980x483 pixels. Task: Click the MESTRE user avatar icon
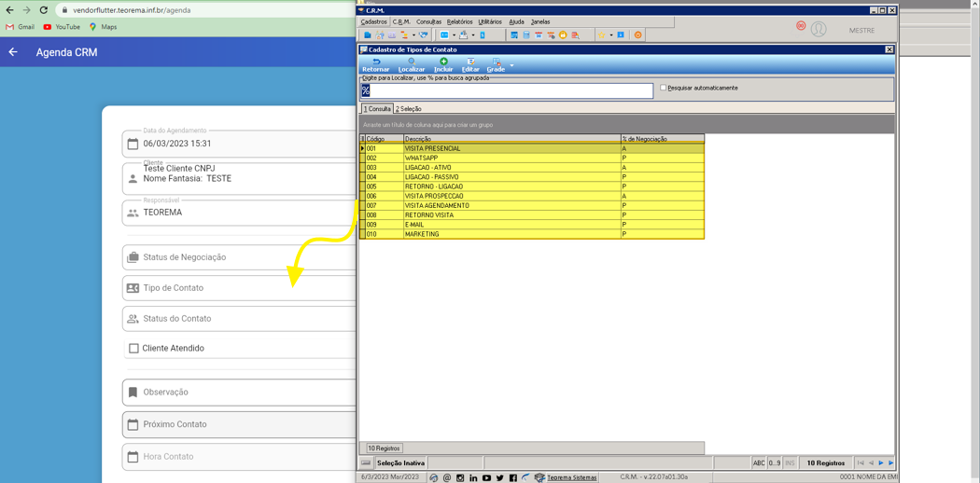coord(819,29)
